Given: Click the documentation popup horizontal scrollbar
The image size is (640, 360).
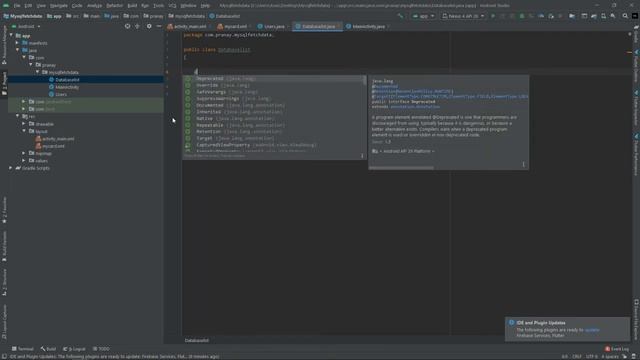Looking at the screenshot, I should pos(402,168).
